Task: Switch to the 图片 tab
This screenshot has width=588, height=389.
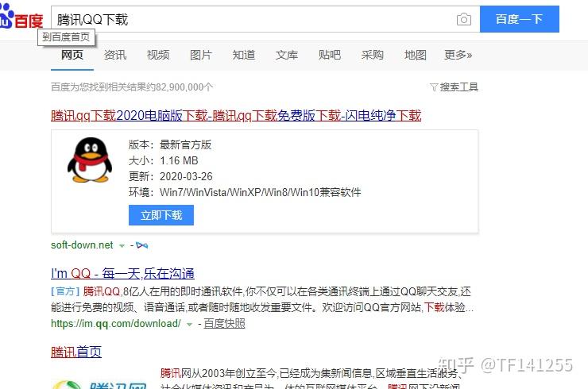Action: click(201, 55)
